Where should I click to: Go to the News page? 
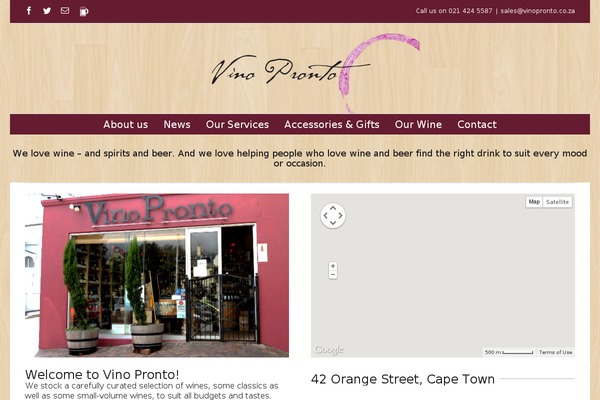(x=177, y=124)
